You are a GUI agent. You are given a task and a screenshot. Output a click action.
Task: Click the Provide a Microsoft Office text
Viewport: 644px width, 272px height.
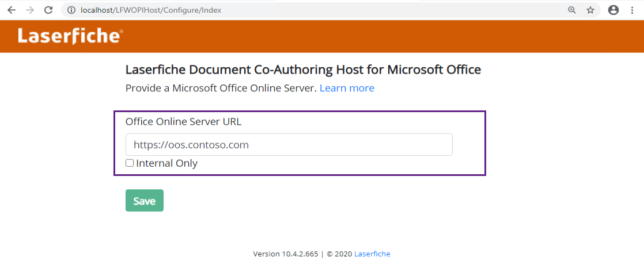coord(221,88)
